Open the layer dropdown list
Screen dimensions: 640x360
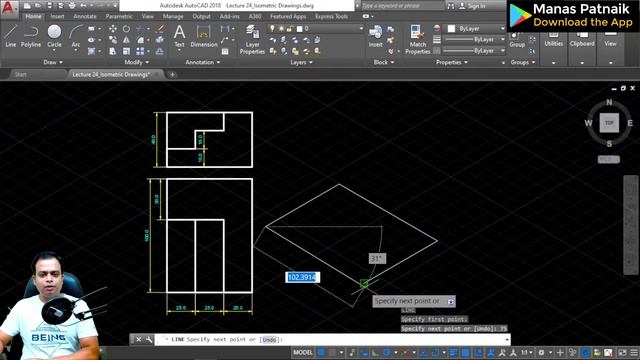point(361,29)
